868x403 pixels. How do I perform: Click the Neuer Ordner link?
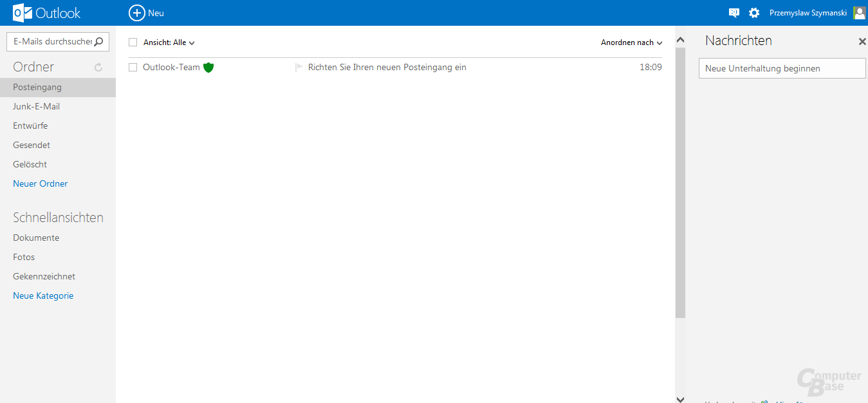[40, 184]
